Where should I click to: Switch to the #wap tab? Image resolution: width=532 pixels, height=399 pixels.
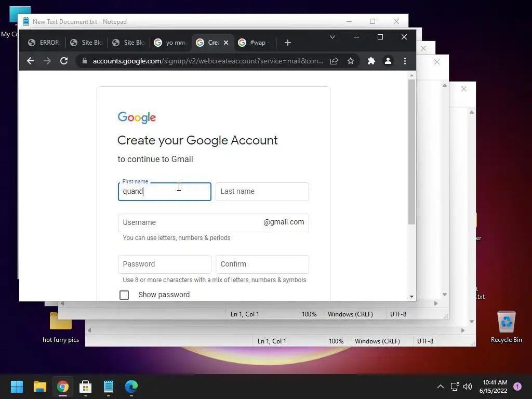255,43
